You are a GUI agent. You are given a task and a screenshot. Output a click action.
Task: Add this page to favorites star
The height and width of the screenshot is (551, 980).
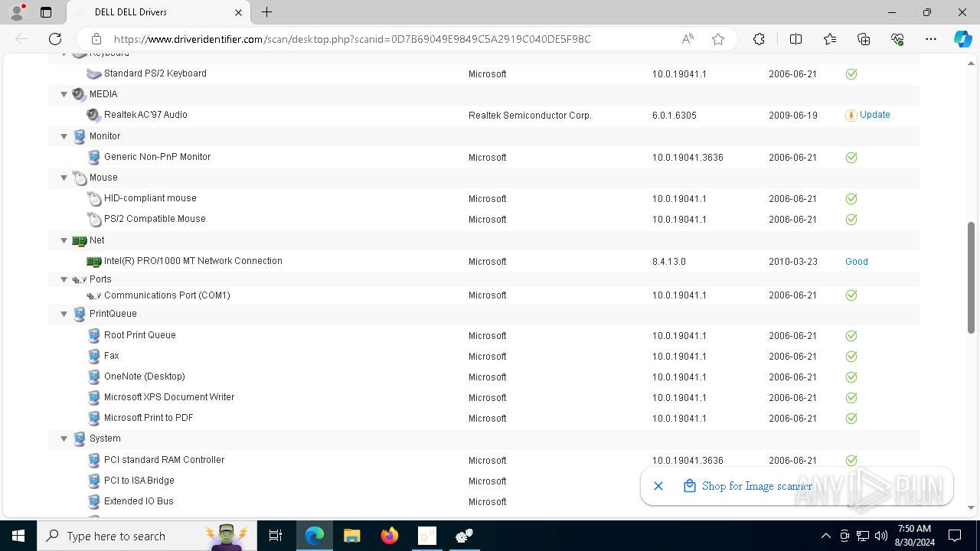tap(718, 39)
